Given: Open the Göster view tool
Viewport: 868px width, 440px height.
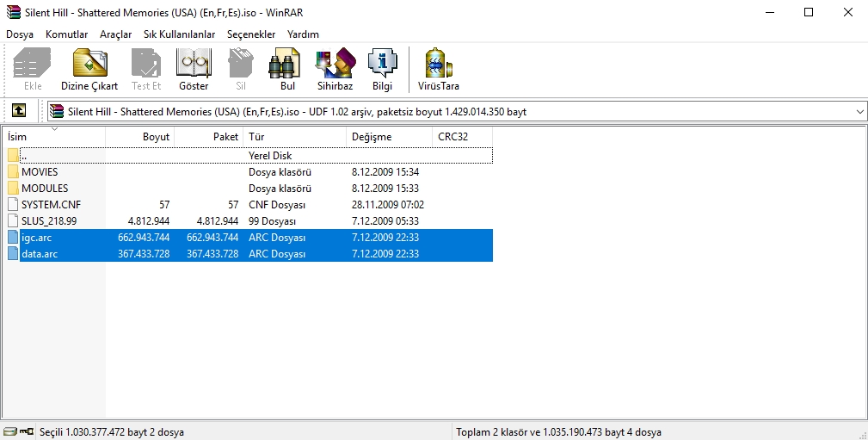Looking at the screenshot, I should tap(194, 69).
